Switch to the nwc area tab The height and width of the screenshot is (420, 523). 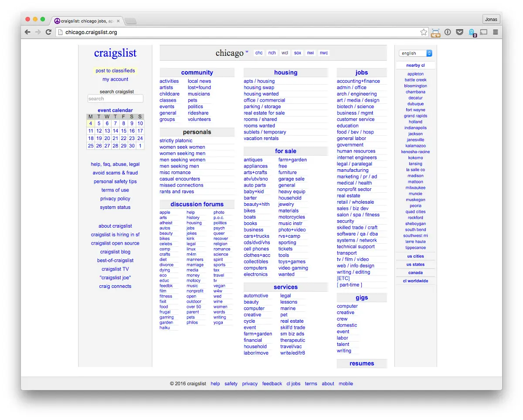click(324, 53)
